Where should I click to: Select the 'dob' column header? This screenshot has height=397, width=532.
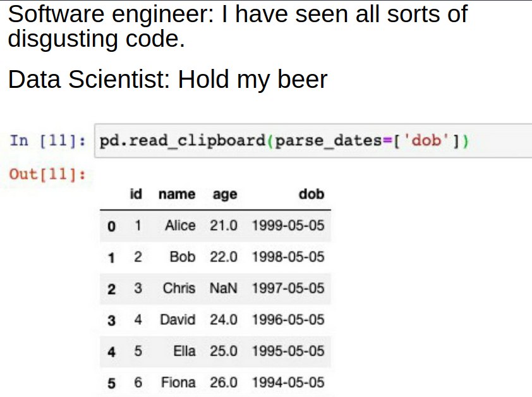(x=311, y=194)
